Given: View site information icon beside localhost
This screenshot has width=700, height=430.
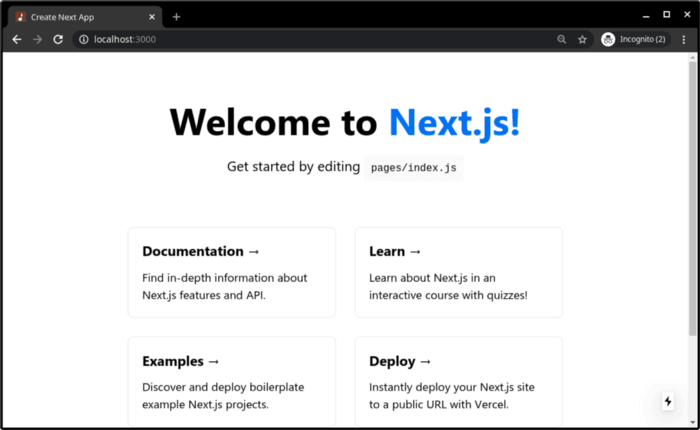Looking at the screenshot, I should point(83,39).
